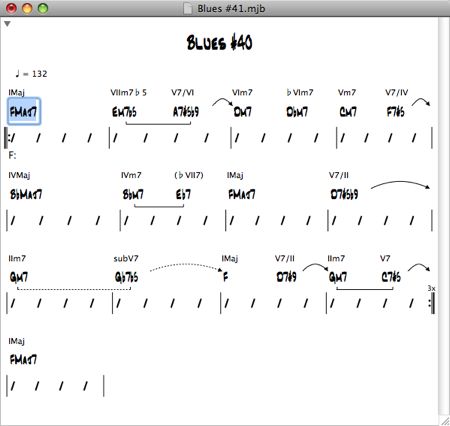This screenshot has height=426, width=450.
Task: Select the 3x repeat count marker
Action: [431, 288]
